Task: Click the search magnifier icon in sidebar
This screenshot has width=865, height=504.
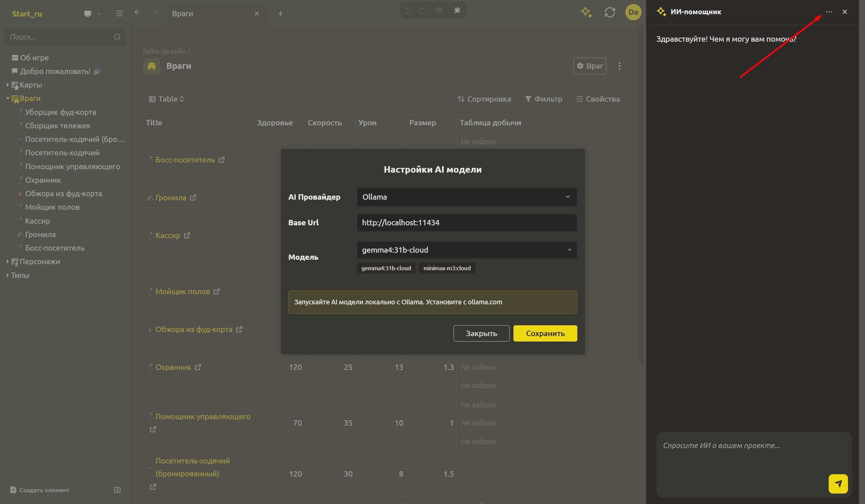Action: (x=117, y=37)
